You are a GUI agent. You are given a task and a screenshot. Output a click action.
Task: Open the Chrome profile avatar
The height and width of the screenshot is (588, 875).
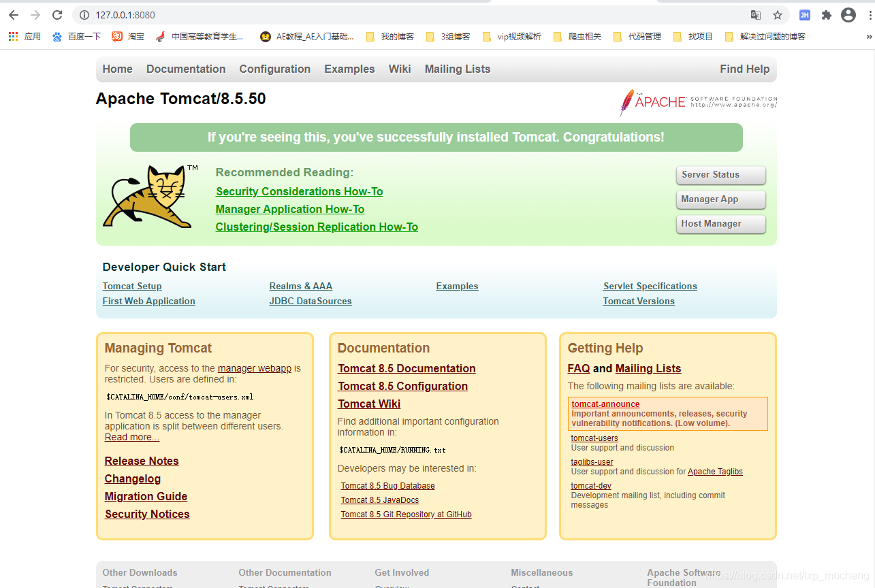coord(848,15)
